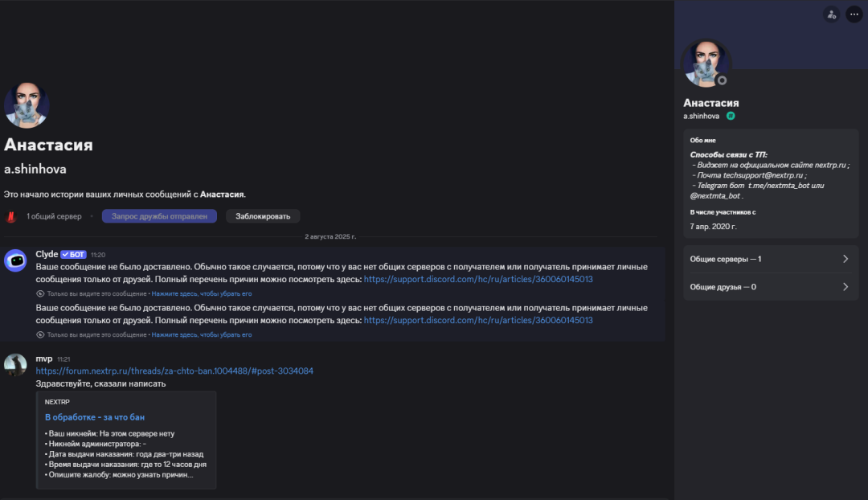Click 'a.shinhova' username in profile panel

tap(701, 116)
